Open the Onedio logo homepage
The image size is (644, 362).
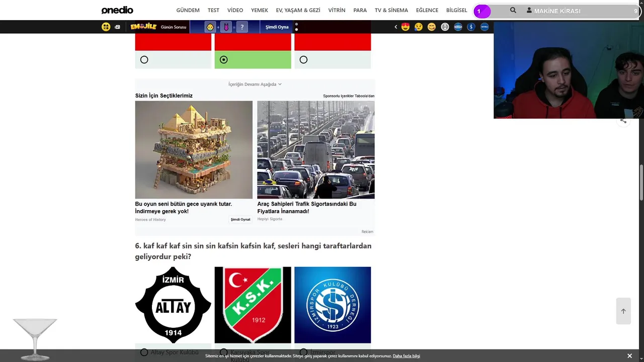117,10
